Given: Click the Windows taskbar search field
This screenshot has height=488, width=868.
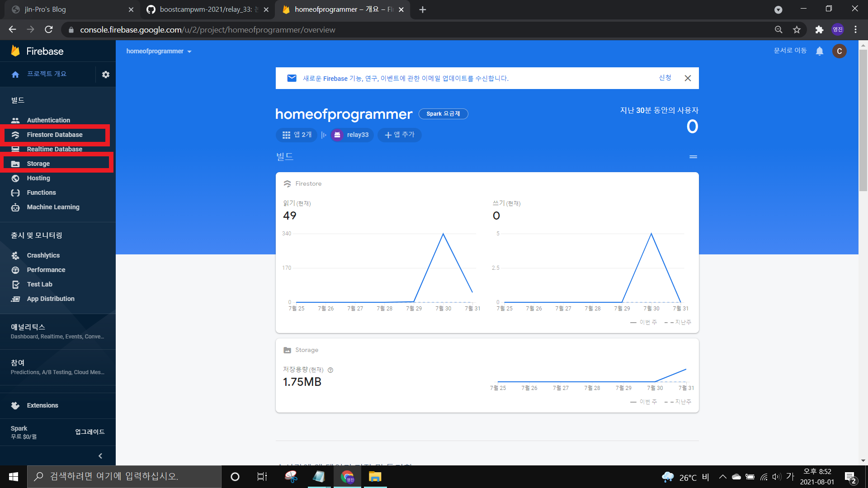Looking at the screenshot, I should coord(122,476).
